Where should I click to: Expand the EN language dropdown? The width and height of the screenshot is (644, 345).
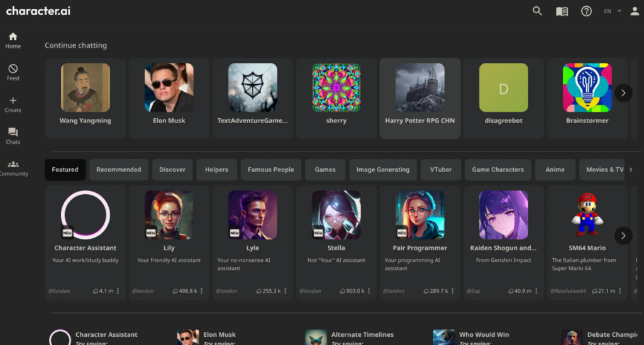tap(613, 11)
